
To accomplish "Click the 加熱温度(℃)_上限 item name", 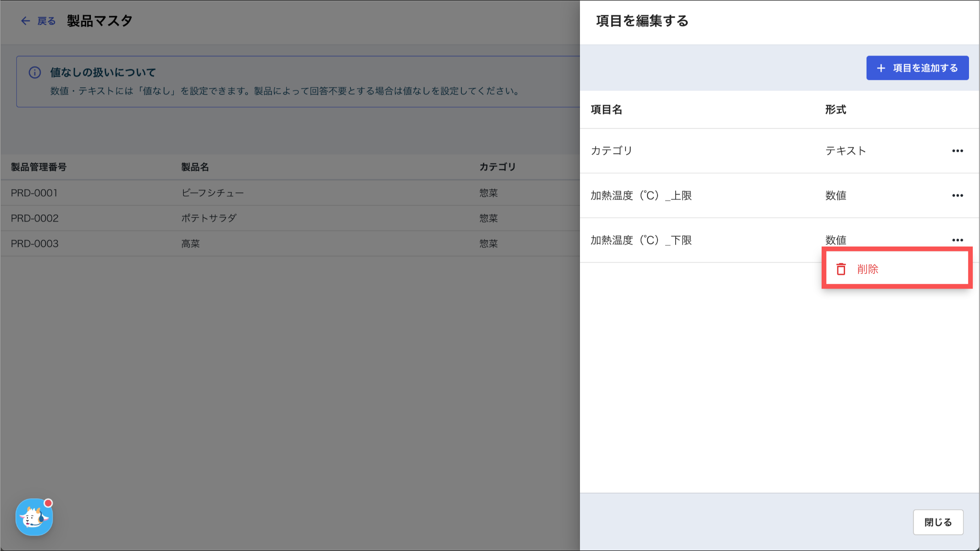I will click(641, 195).
